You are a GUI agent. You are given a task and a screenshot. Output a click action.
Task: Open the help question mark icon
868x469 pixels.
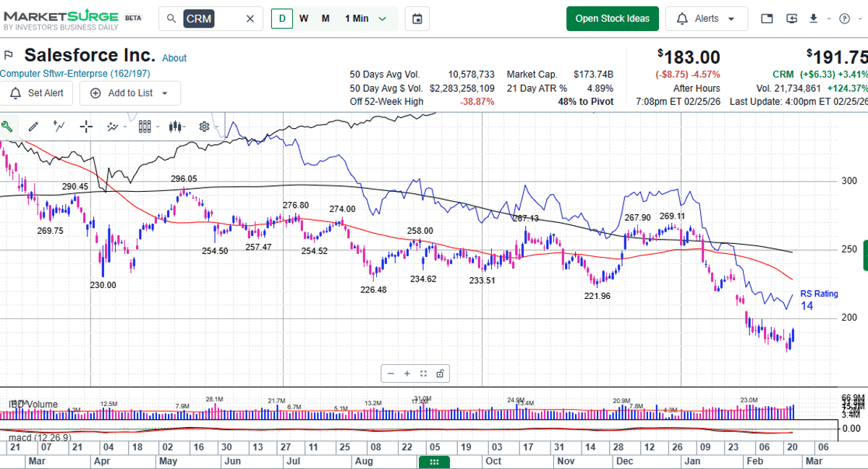coord(845,18)
